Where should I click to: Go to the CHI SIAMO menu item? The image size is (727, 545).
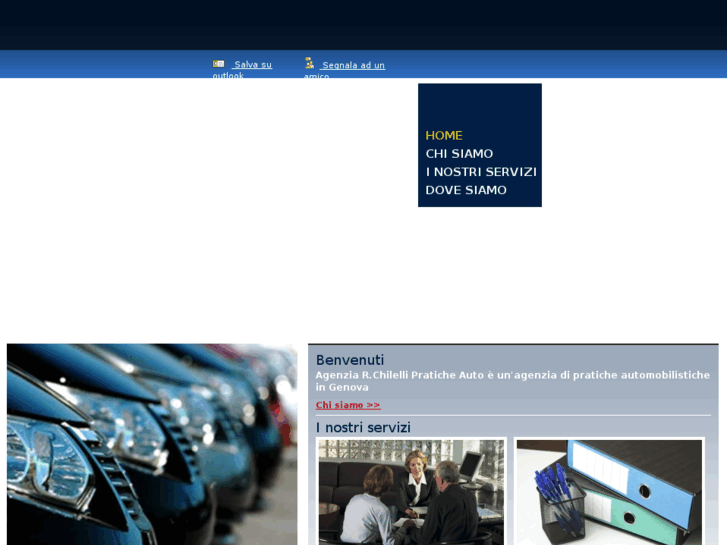(459, 154)
